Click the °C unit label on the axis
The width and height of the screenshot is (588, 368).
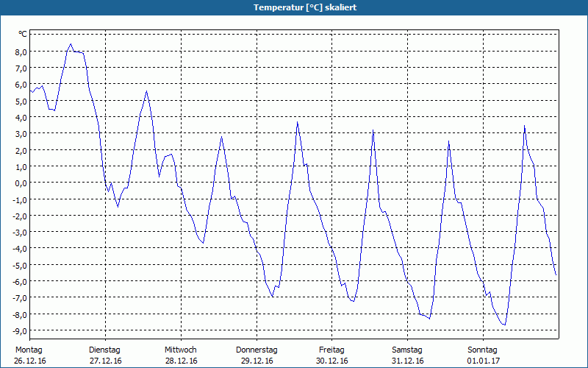pos(23,34)
